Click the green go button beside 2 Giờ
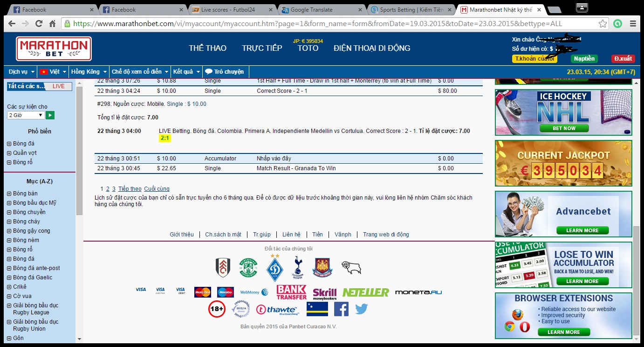 pos(50,115)
